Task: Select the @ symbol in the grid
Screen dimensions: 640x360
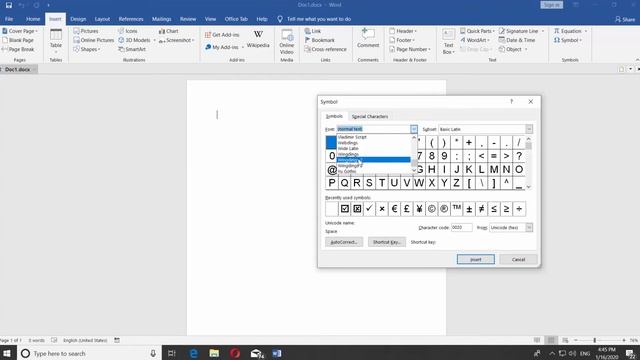Action: click(331, 169)
